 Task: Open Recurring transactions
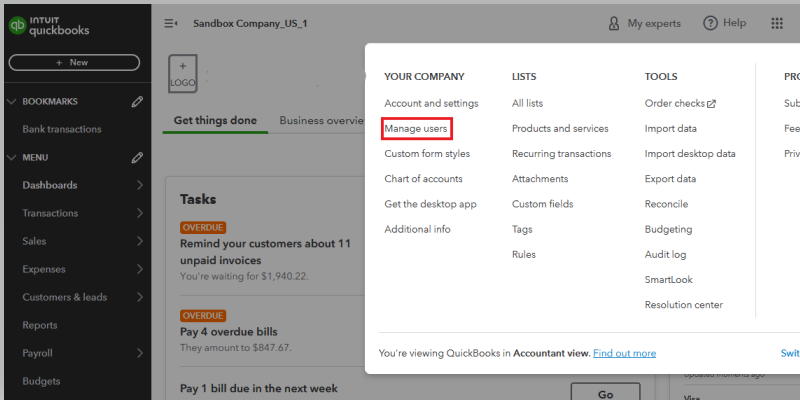(562, 154)
